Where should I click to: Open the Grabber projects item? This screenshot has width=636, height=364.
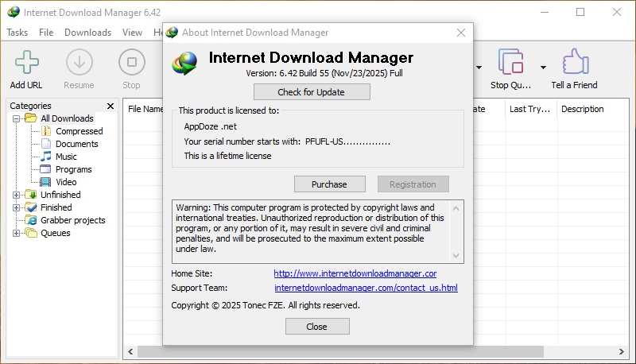72,220
